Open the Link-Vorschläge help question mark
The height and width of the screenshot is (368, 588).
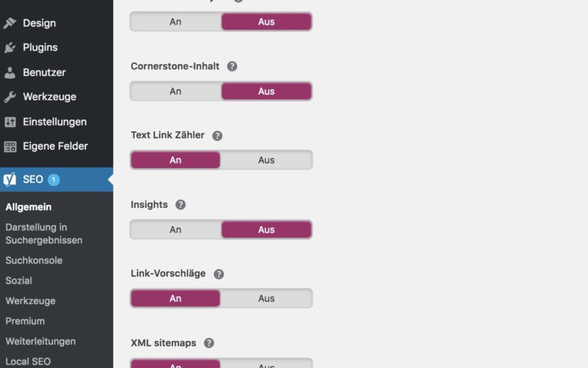(x=219, y=274)
